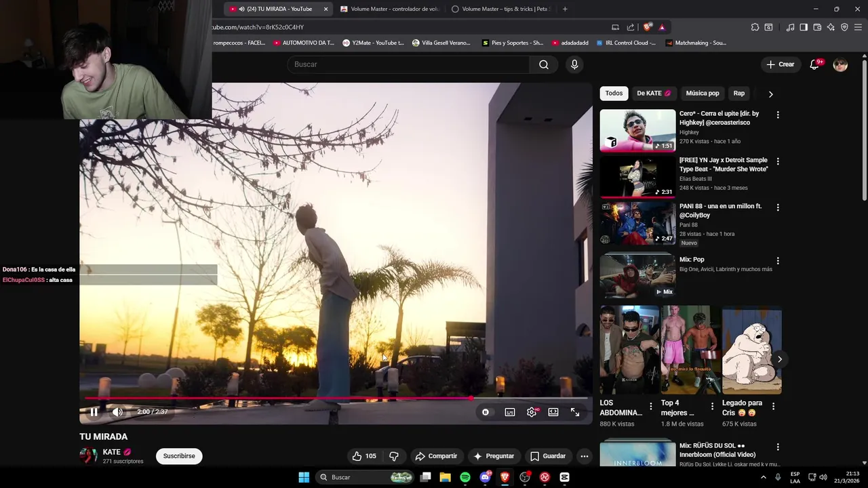Screen dimensions: 868x488
Task: Mute the video volume speaker icon
Action: click(x=117, y=412)
